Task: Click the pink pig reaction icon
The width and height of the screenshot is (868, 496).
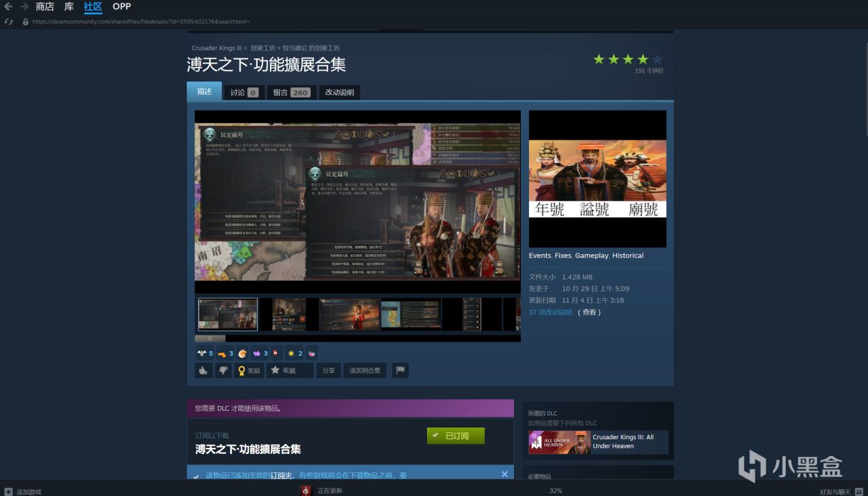Action: [x=311, y=353]
